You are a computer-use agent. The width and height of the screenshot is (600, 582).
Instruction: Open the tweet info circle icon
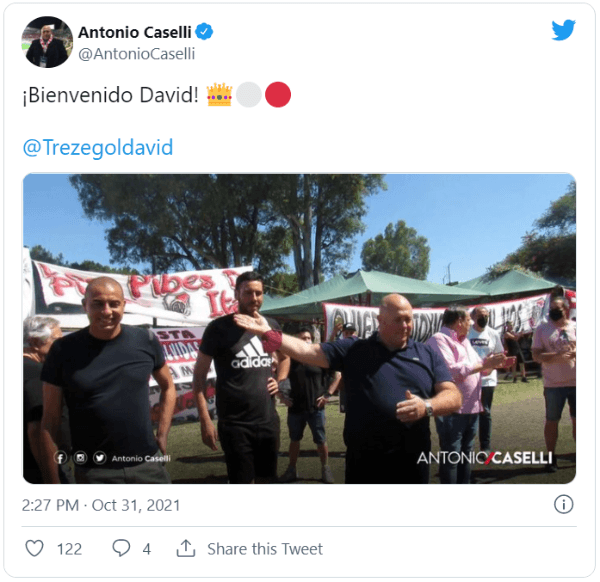563,504
